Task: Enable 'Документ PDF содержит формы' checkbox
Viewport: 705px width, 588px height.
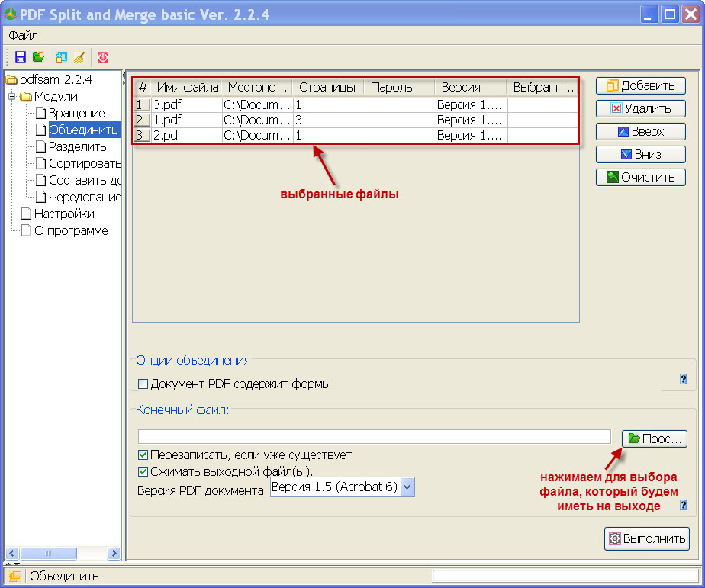Action: 143,384
